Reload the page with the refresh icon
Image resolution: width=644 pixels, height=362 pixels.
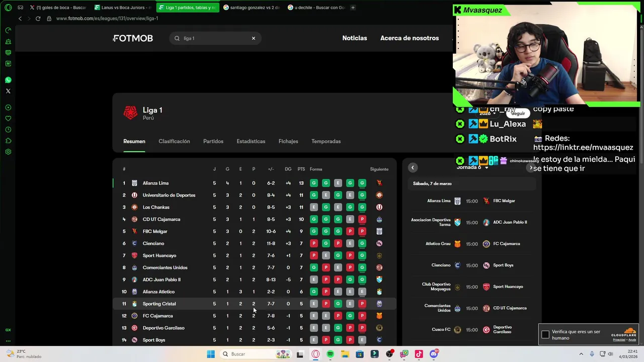38,19
